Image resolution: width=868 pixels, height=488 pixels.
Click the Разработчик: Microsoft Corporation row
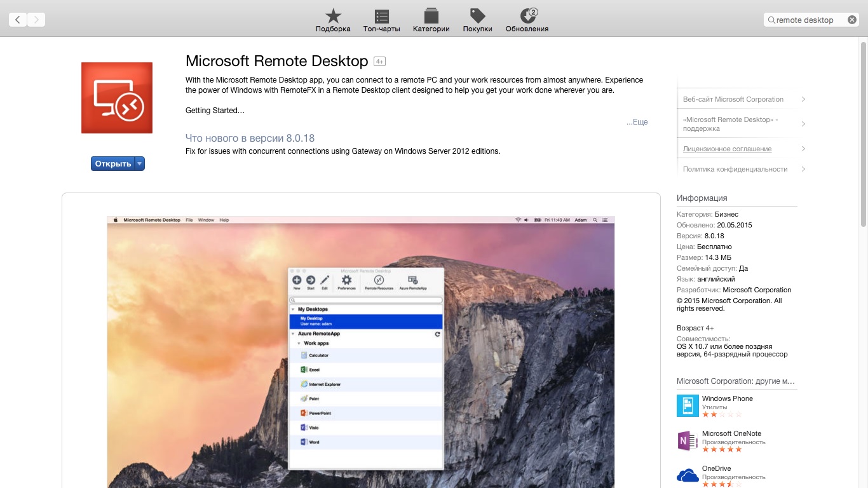[x=734, y=290]
